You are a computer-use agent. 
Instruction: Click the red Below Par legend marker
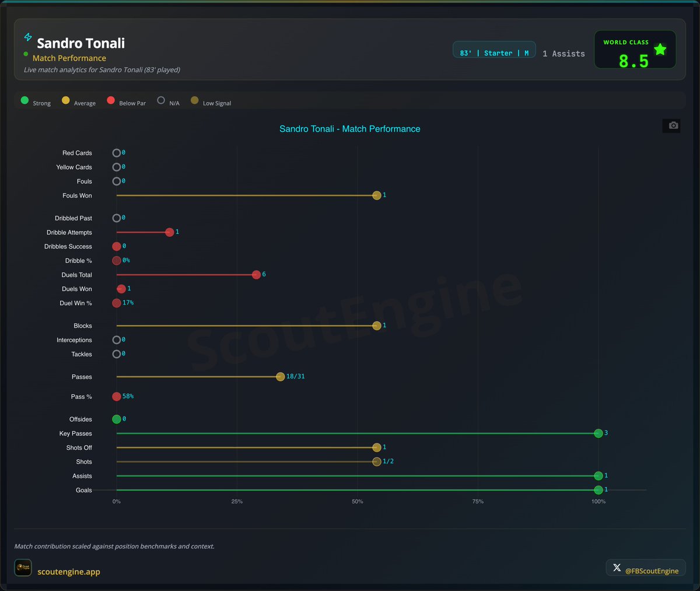point(111,100)
